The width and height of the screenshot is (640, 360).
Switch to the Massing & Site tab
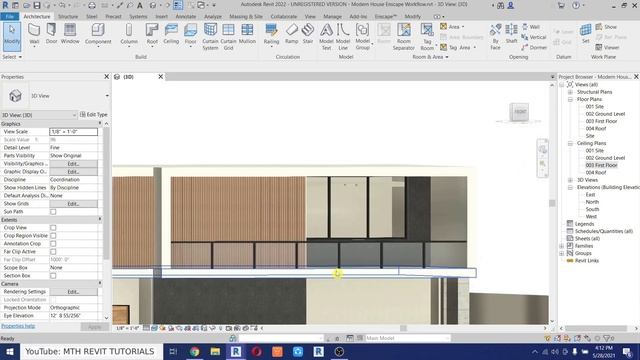246,17
